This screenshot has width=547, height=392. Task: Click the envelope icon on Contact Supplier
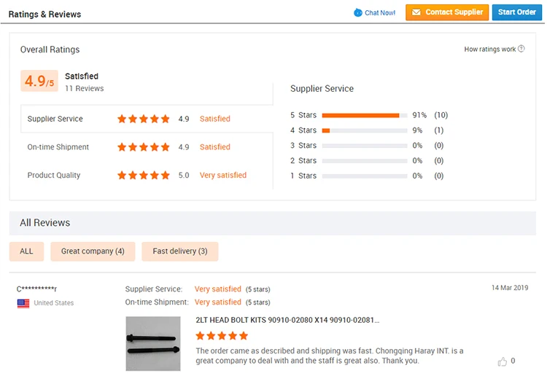click(416, 12)
